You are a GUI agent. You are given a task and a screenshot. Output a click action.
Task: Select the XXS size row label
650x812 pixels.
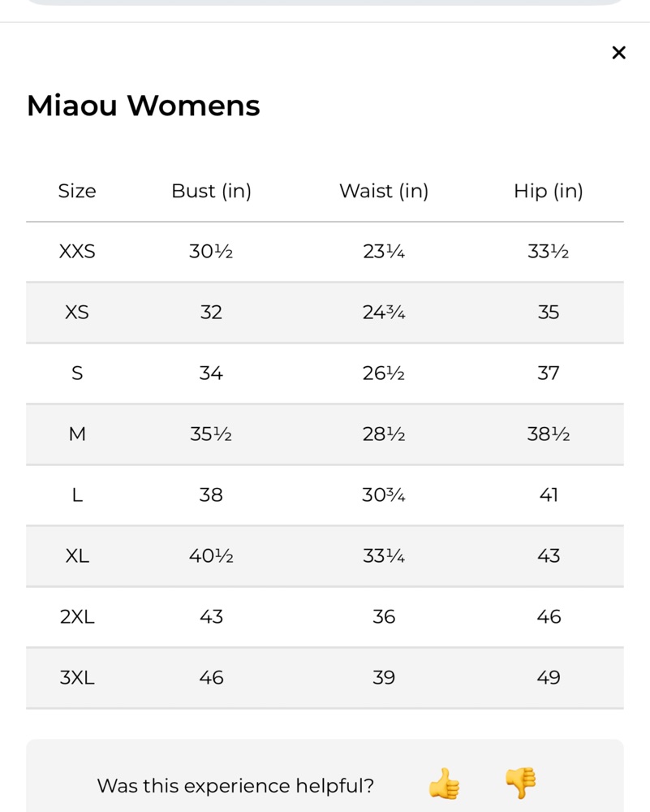pos(77,252)
